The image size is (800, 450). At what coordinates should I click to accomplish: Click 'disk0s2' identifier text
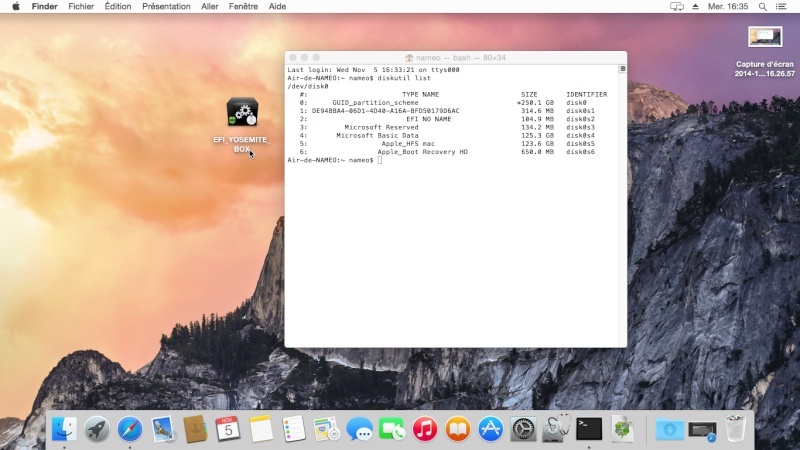click(x=580, y=119)
